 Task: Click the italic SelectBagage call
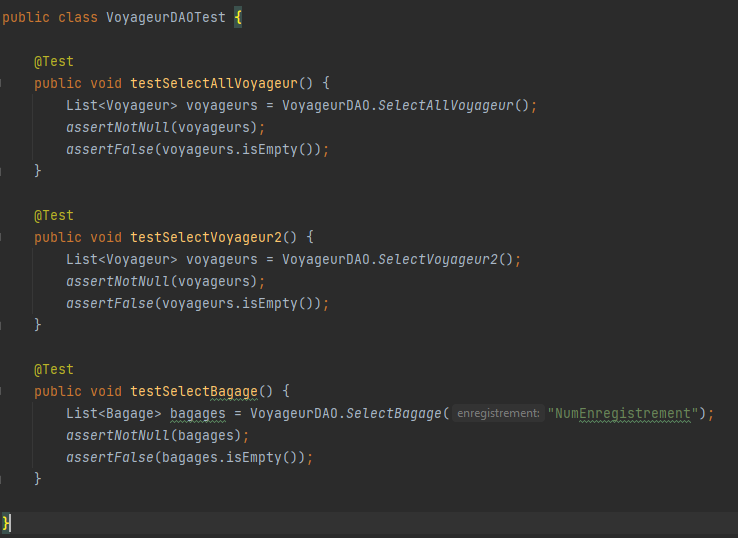tap(393, 414)
